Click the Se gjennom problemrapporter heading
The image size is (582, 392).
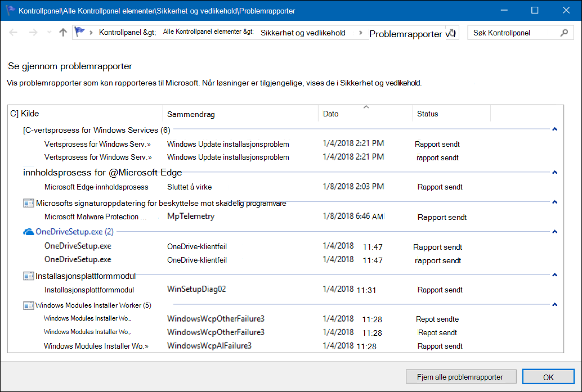point(70,66)
